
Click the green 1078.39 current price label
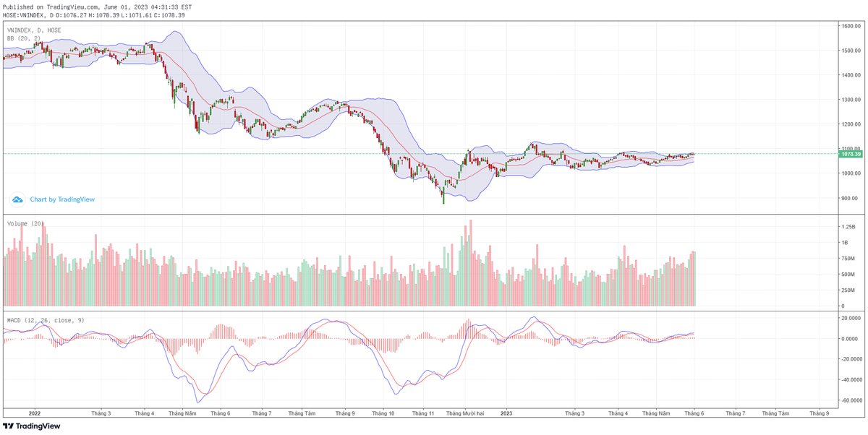[x=850, y=154]
